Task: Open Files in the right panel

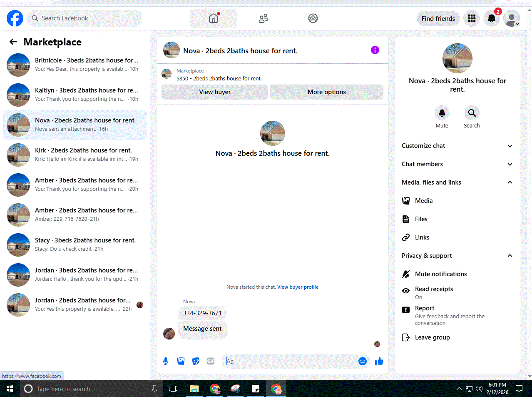Action: tap(457, 219)
